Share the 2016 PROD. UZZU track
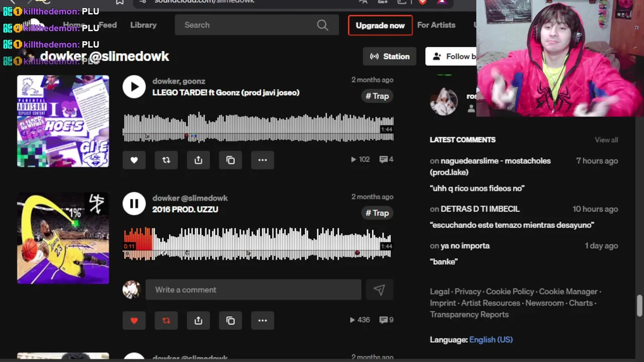The width and height of the screenshot is (644, 362). 198,320
